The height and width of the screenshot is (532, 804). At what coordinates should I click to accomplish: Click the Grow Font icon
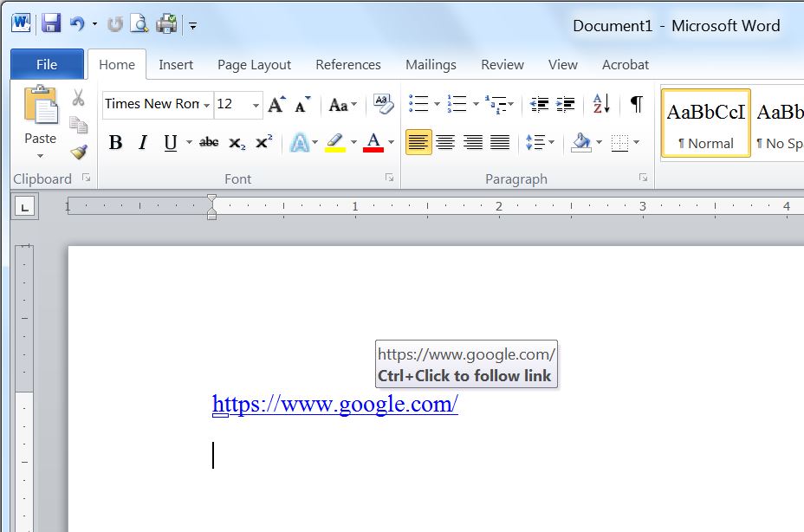[277, 105]
